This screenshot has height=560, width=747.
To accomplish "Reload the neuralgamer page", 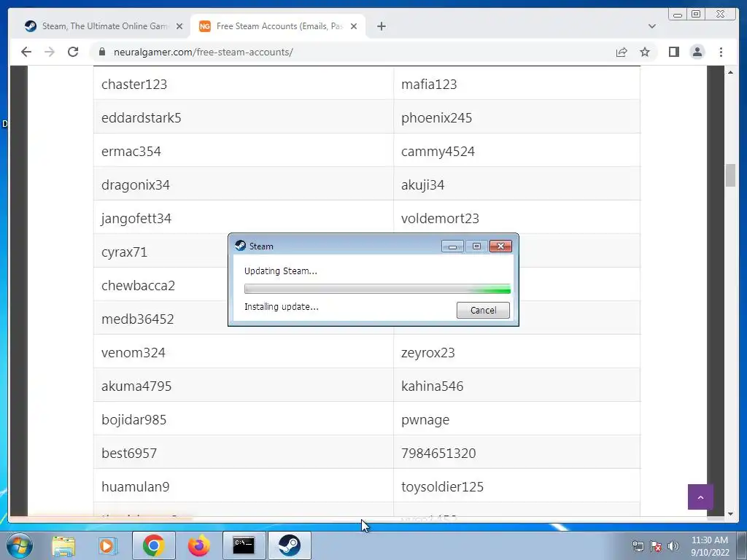I will (73, 52).
